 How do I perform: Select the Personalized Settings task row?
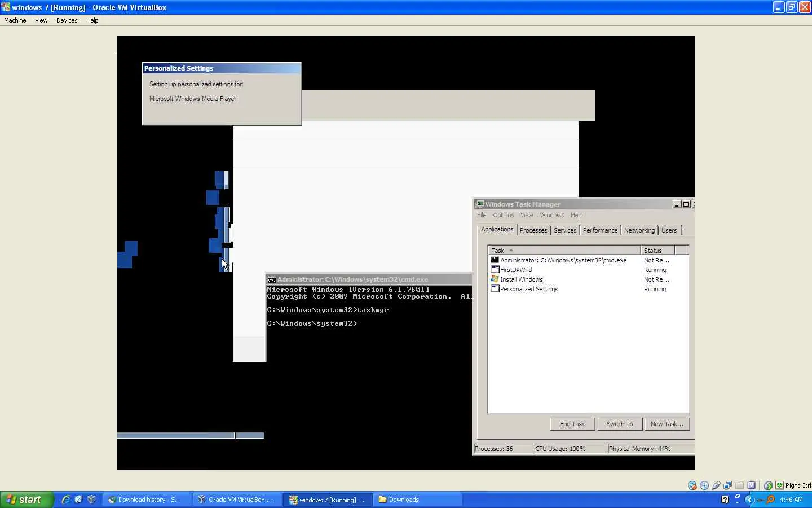588,289
